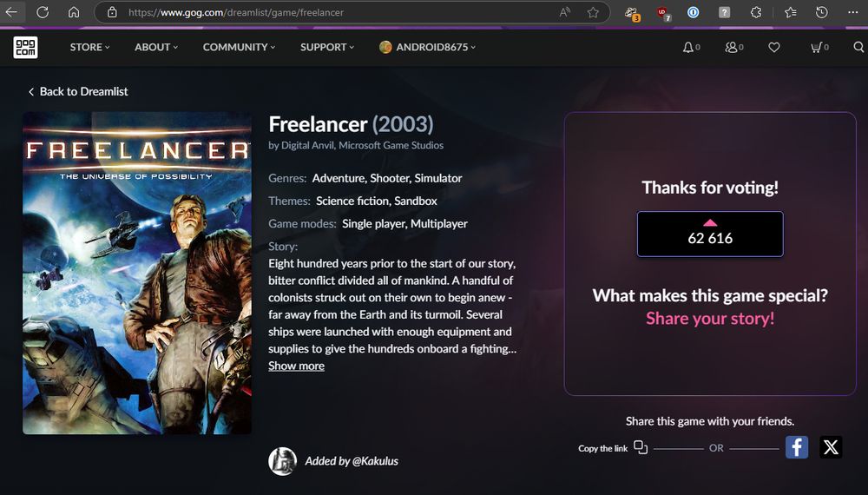Click the Copy the link text
Viewport: 868px width, 495px height.
603,448
